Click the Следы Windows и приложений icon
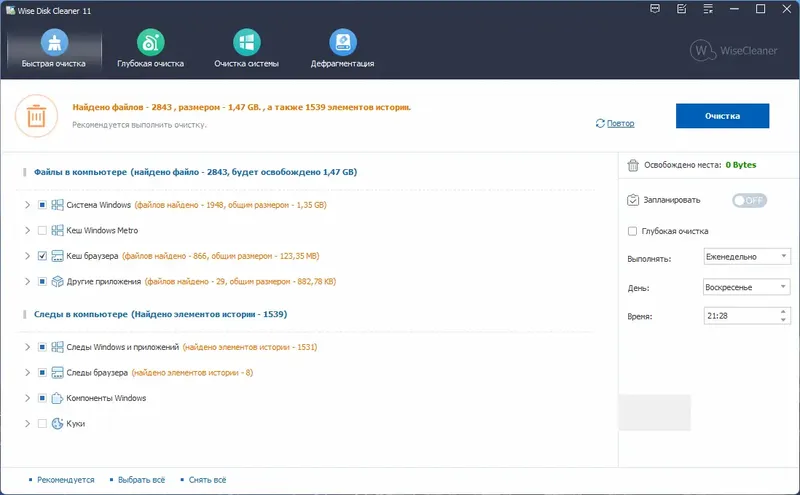Viewport: 800px width, 495px height. click(x=58, y=347)
